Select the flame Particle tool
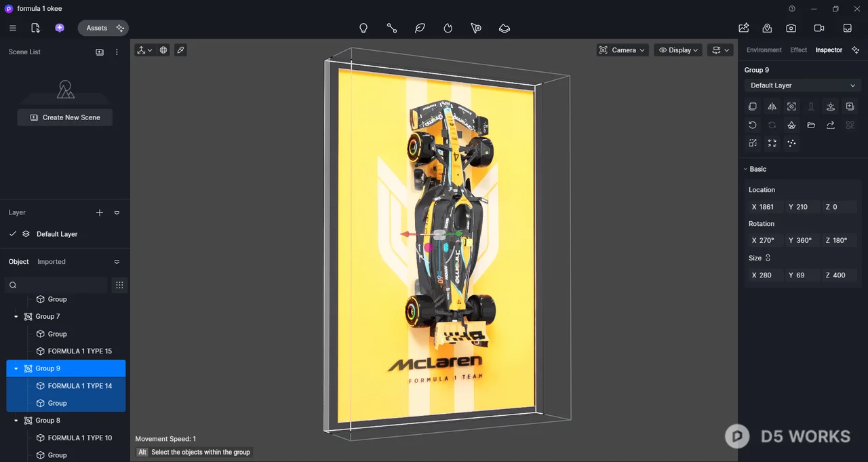 448,28
